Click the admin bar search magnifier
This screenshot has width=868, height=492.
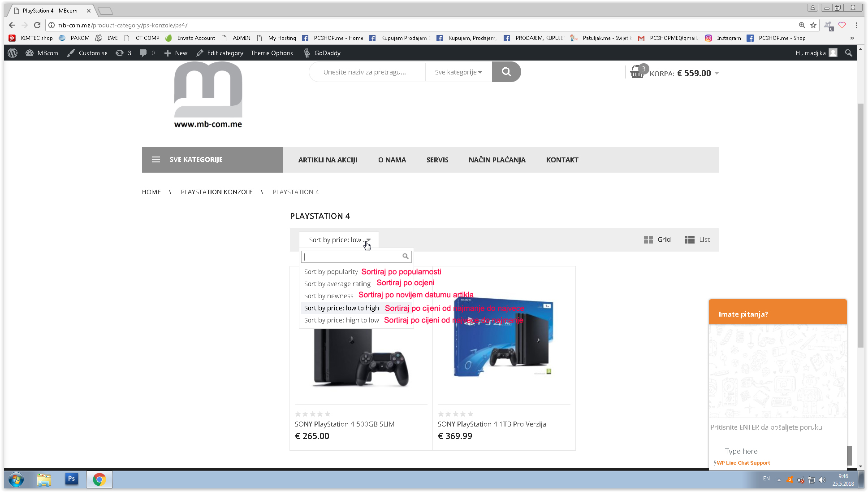(x=848, y=53)
